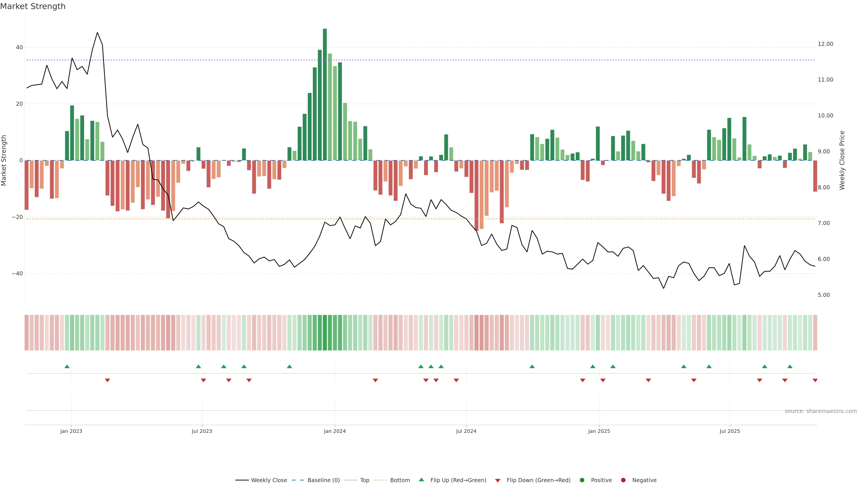This screenshot has height=488, width=868.
Task: Click the red Flip Down legend triangle
Action: tap(498, 481)
